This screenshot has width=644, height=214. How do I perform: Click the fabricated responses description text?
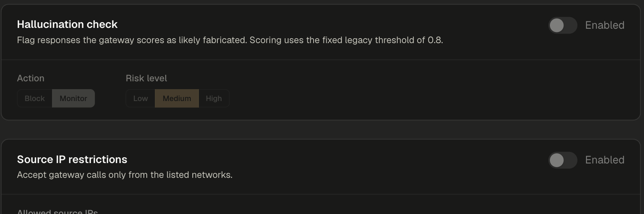point(230,40)
